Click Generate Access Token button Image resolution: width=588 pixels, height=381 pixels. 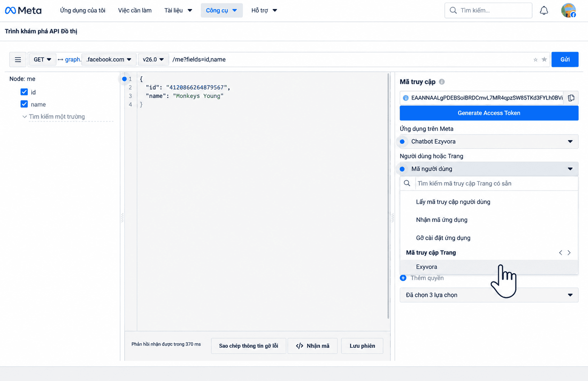click(x=489, y=113)
